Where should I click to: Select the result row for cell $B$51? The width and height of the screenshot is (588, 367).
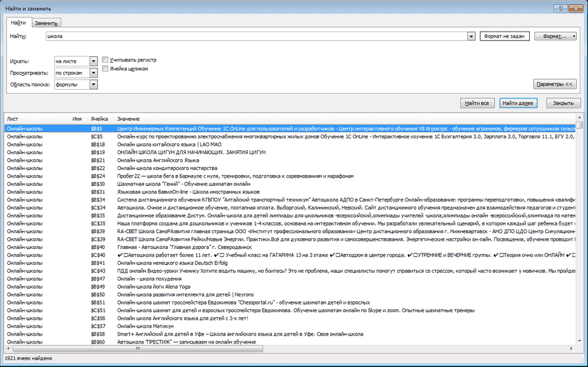point(290,302)
